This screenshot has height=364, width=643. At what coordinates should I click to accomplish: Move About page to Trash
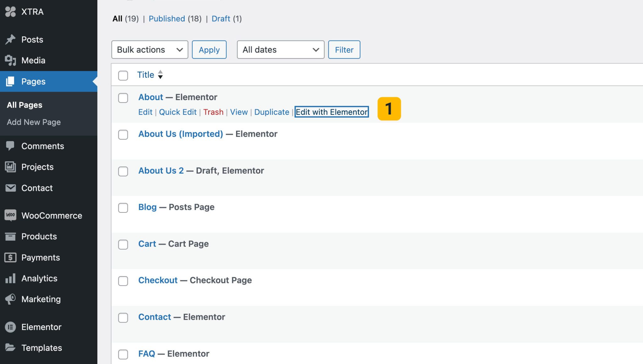point(213,112)
